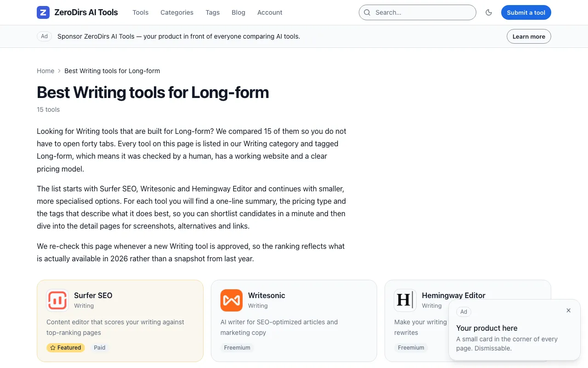Open the Hemingway Editor card title

click(453, 295)
